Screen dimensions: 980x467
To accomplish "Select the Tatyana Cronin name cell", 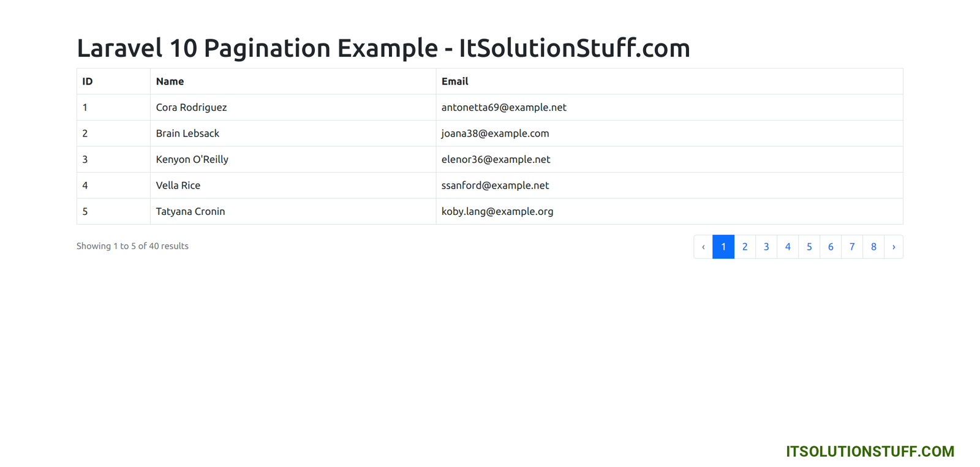I will [x=190, y=211].
